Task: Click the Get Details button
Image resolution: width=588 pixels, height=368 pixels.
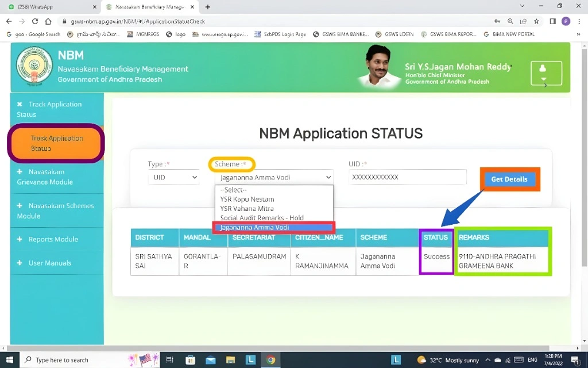Action: pyautogui.click(x=509, y=179)
